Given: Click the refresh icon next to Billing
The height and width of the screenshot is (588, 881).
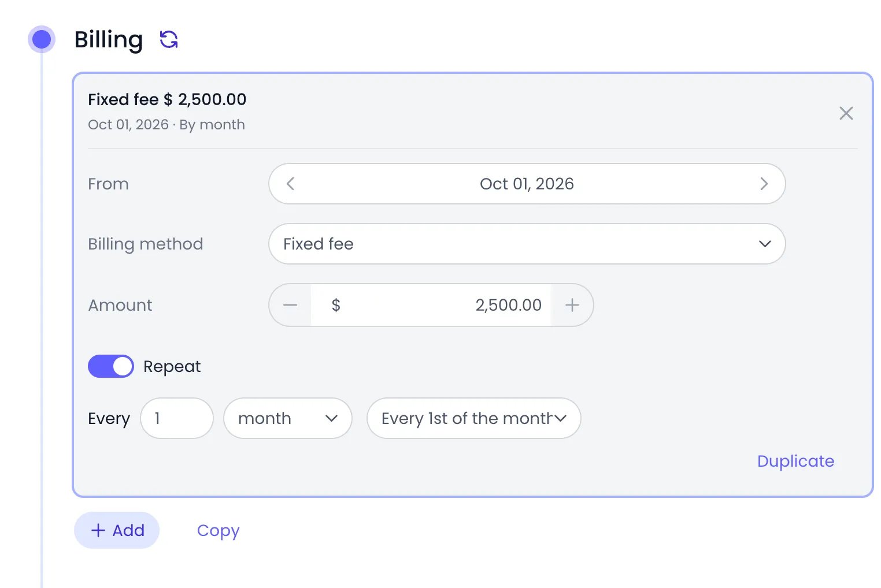Looking at the screenshot, I should [169, 40].
